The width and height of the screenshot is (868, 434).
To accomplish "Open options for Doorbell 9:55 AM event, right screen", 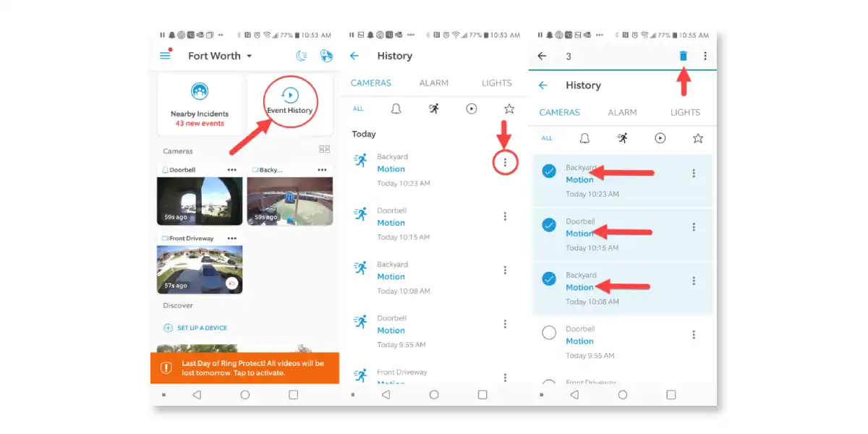I will tap(694, 335).
